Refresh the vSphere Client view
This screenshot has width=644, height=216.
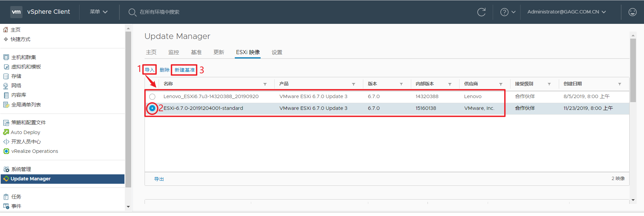click(x=481, y=12)
